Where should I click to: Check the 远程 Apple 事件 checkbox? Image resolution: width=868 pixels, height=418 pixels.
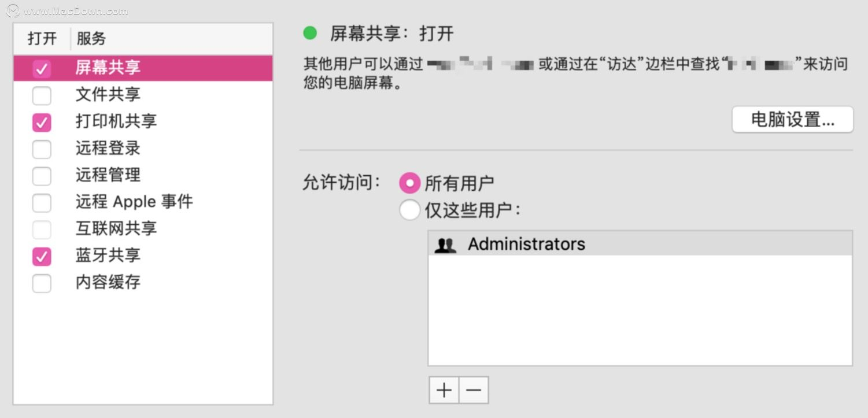coord(42,203)
